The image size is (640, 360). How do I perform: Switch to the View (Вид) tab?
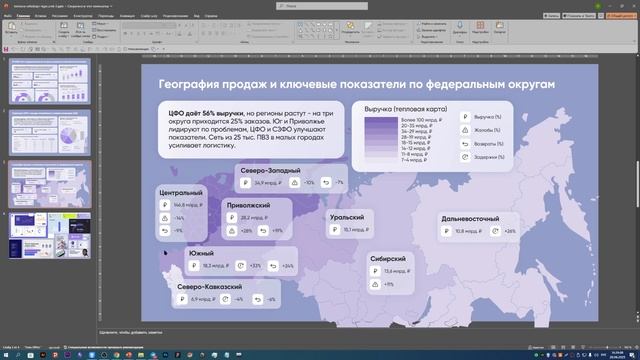[197, 16]
